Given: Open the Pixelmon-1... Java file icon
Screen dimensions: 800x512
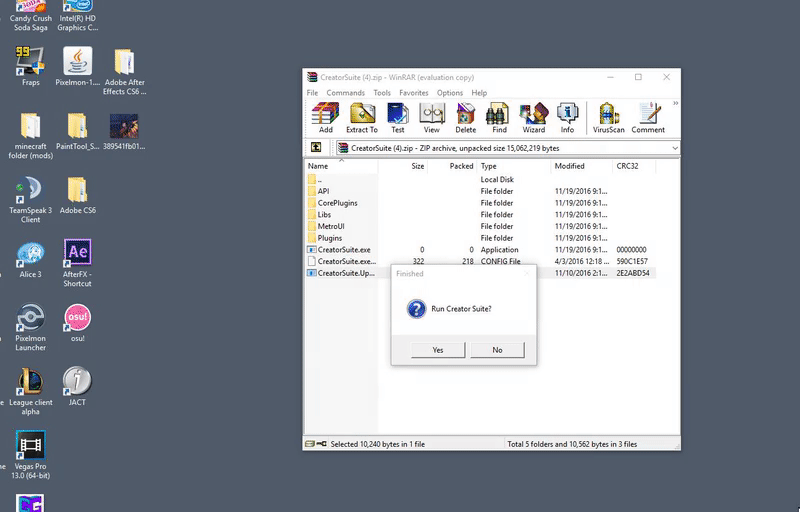Looking at the screenshot, I should (x=78, y=66).
